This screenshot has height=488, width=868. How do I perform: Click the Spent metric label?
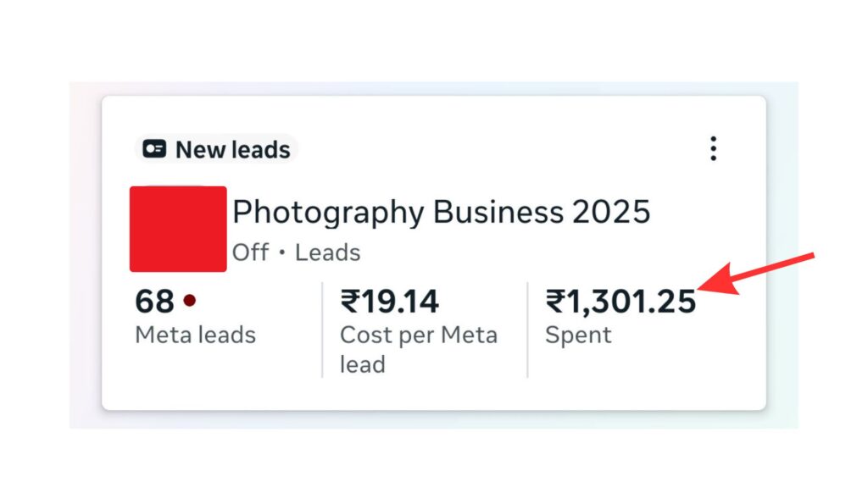578,335
